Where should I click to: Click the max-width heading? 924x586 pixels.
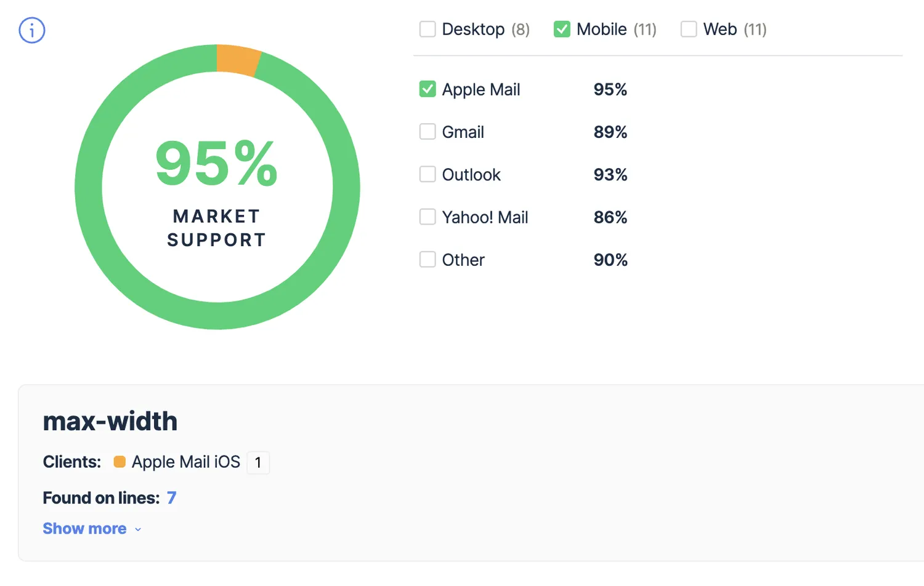[110, 422]
